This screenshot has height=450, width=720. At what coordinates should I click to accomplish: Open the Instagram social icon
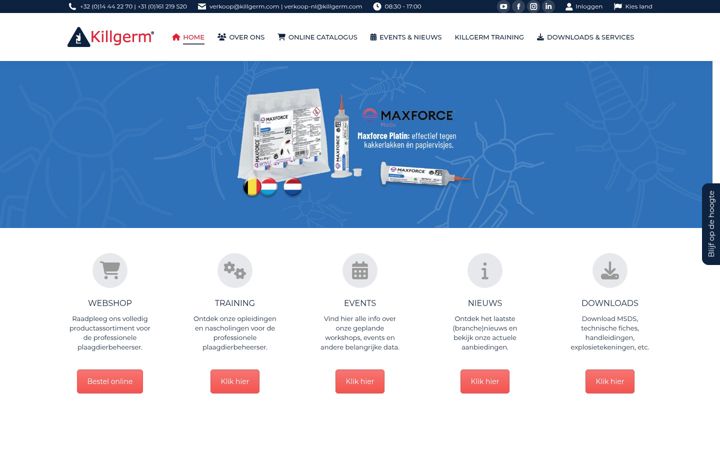[x=533, y=6]
